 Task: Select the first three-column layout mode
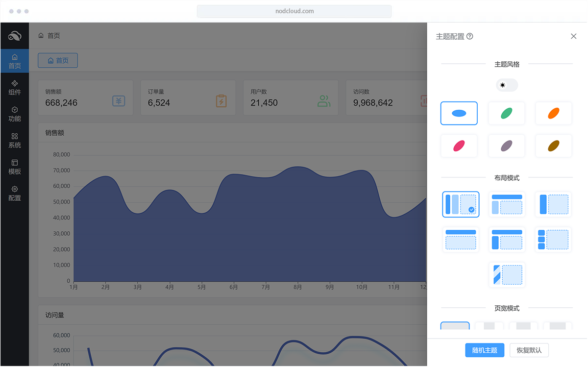point(460,204)
